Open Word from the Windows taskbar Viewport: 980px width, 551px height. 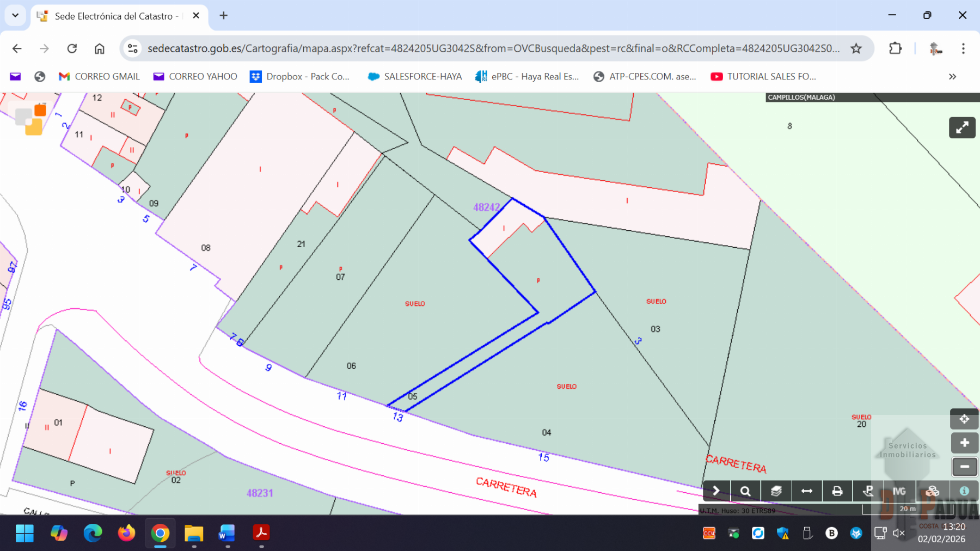[227, 533]
